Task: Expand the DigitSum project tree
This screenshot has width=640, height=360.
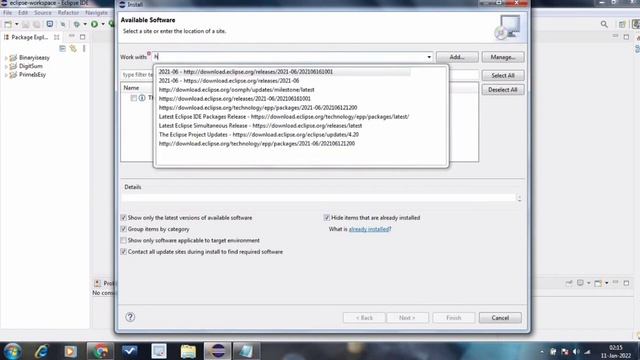Action: 6,67
